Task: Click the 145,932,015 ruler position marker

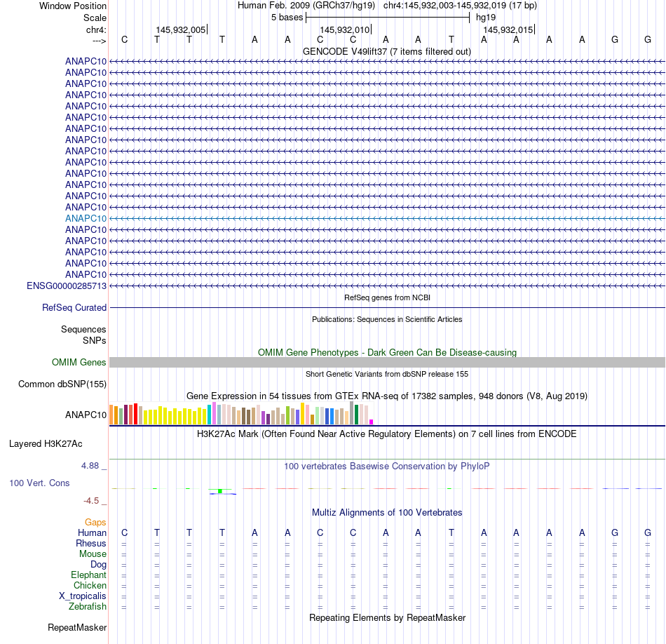Action: [508, 29]
